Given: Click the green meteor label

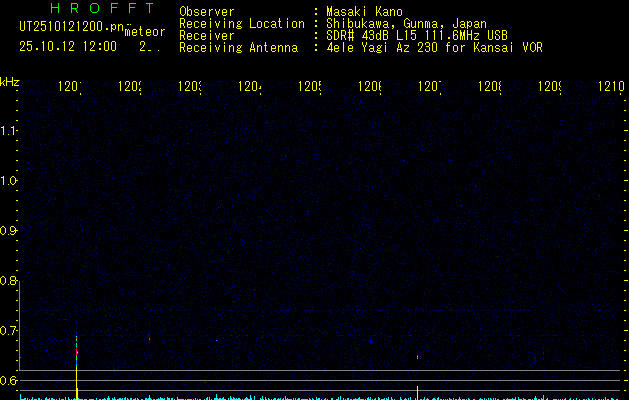Looking at the screenshot, I should click(144, 32).
